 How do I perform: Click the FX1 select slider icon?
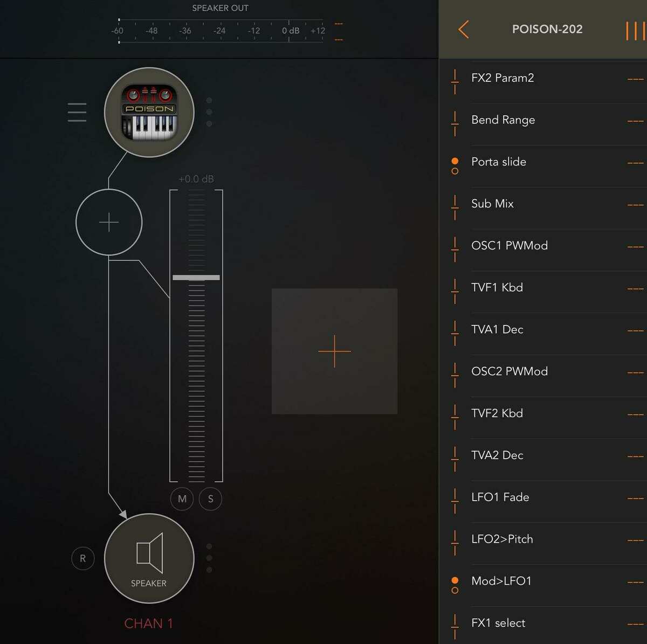pyautogui.click(x=455, y=627)
